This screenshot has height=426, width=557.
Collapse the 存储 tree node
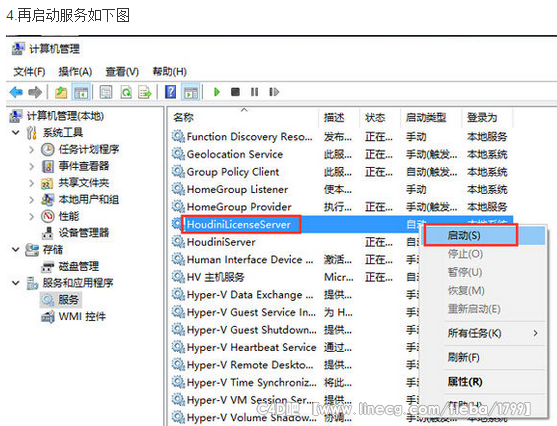[x=16, y=249]
